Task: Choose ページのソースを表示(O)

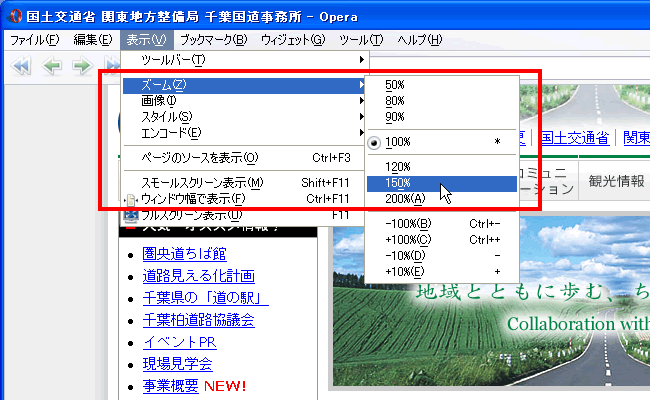Action: [x=244, y=158]
